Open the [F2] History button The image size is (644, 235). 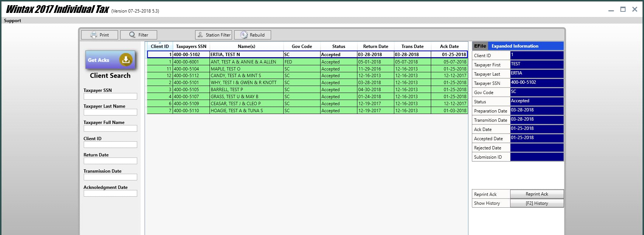(537, 203)
